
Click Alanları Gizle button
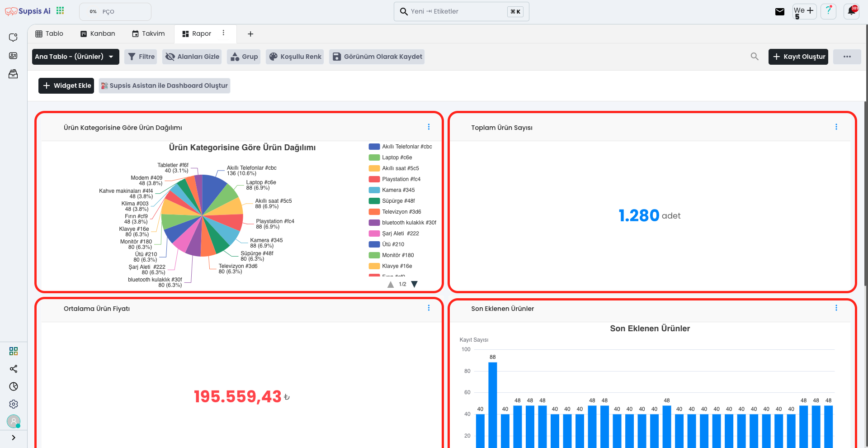pyautogui.click(x=192, y=57)
